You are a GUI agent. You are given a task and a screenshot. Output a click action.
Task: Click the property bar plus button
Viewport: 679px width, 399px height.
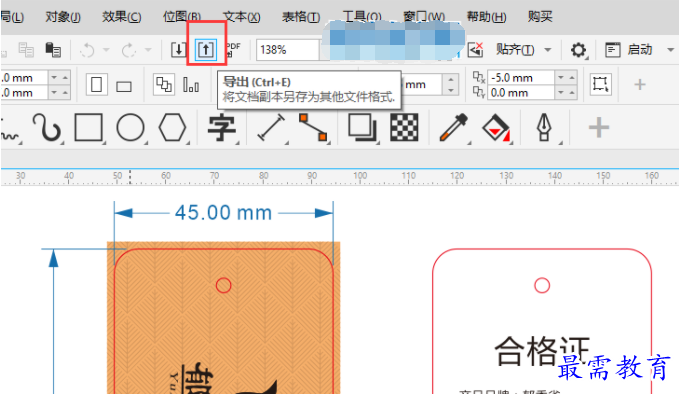click(640, 84)
